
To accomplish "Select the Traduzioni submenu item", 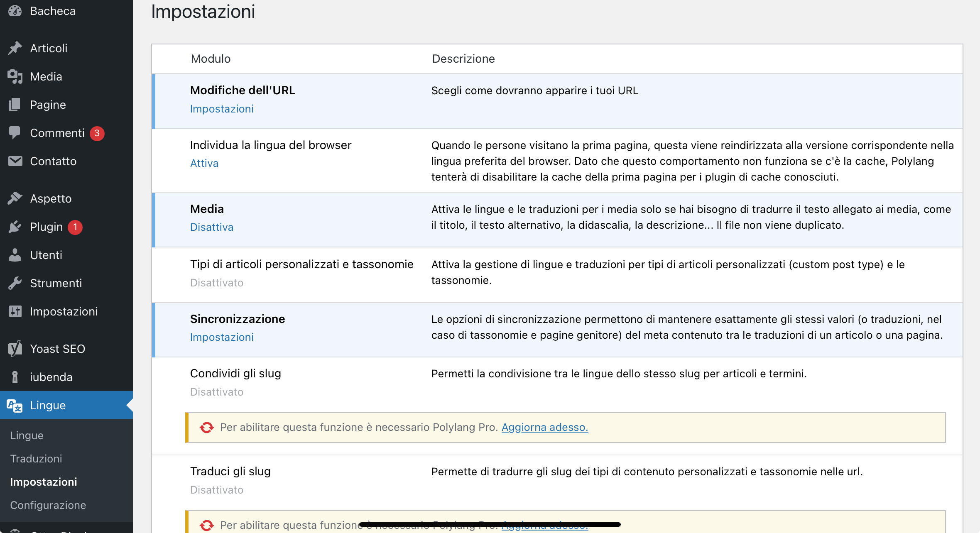I will point(36,459).
